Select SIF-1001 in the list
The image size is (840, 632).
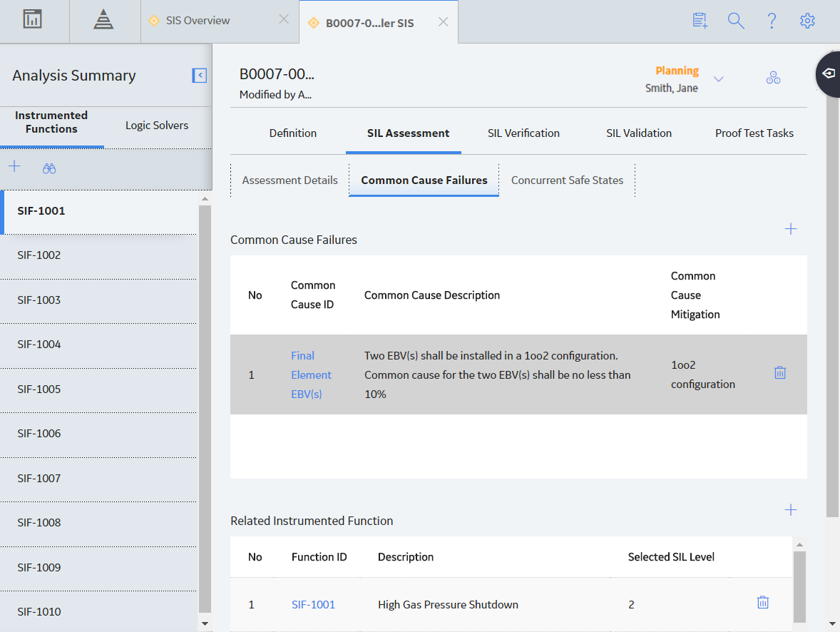[100, 210]
